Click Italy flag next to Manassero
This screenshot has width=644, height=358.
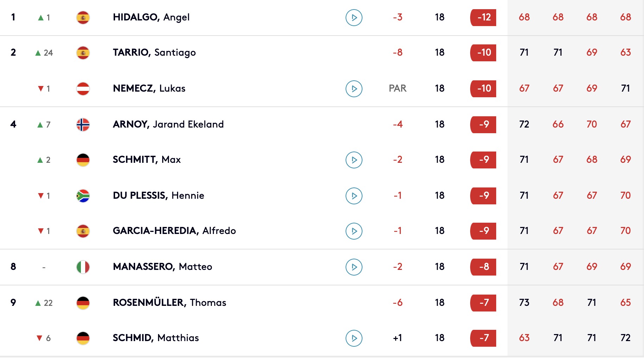[x=83, y=267]
